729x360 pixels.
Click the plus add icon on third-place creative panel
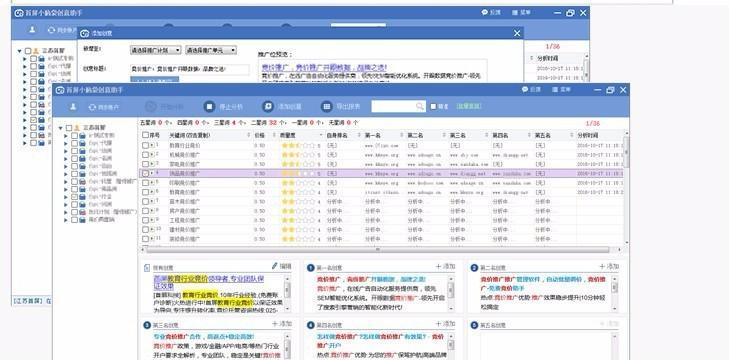click(274, 323)
